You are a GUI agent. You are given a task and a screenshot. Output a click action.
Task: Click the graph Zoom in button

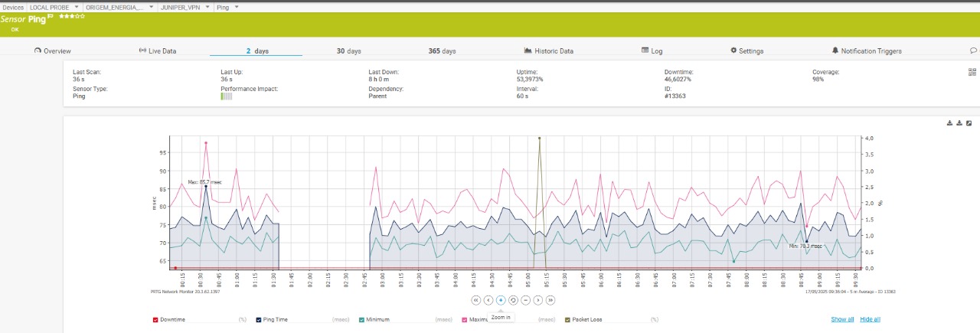coord(501,300)
